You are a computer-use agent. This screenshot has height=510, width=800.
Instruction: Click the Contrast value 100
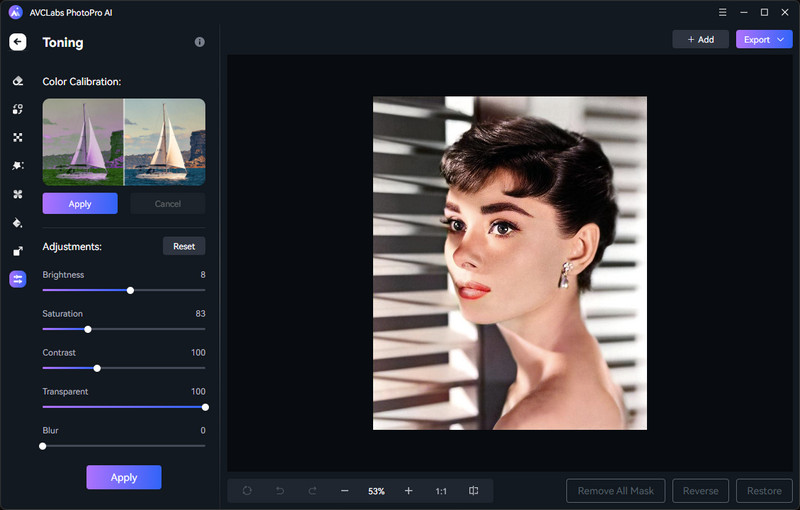(x=198, y=352)
